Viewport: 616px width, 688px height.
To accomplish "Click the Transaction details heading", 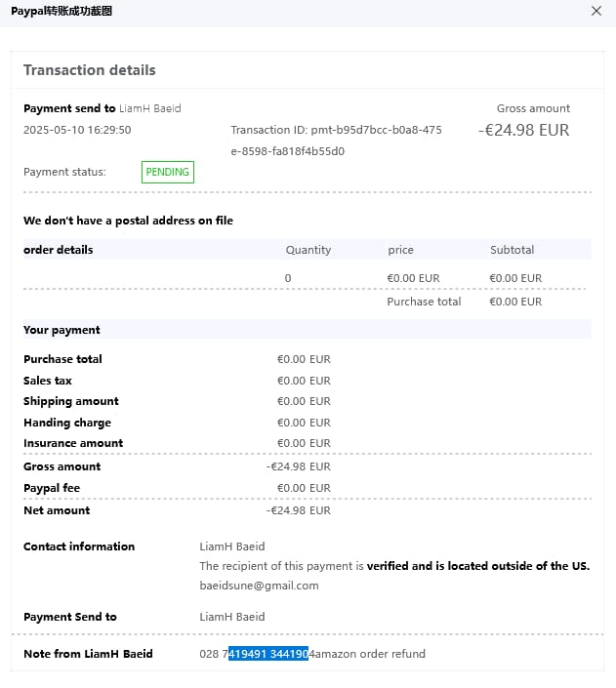I will (89, 70).
